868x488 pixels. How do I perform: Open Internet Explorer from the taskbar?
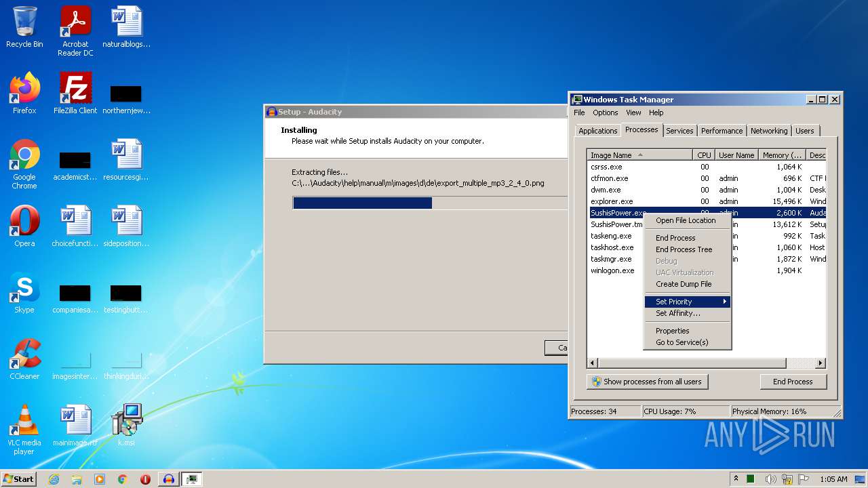pos(54,479)
